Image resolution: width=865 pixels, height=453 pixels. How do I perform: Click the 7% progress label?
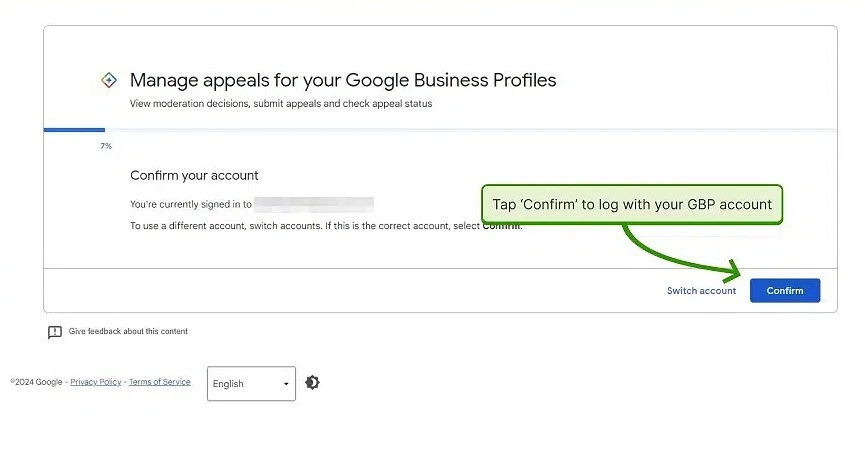pyautogui.click(x=106, y=146)
